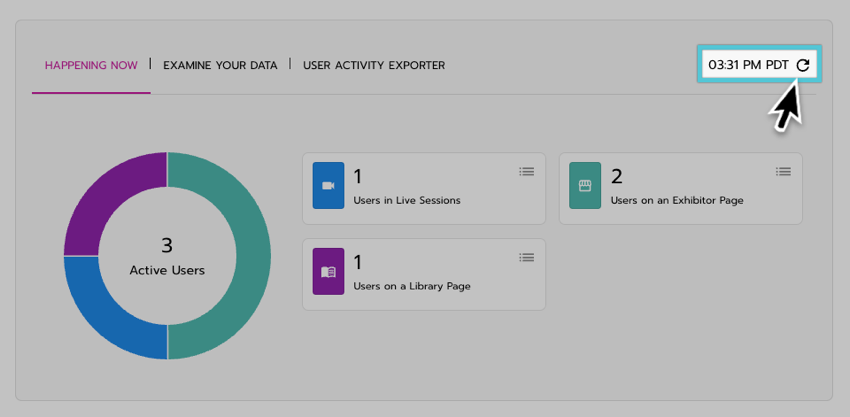Open the list icon on the Exhibitor Page card
Image resolution: width=850 pixels, height=417 pixels.
783,172
